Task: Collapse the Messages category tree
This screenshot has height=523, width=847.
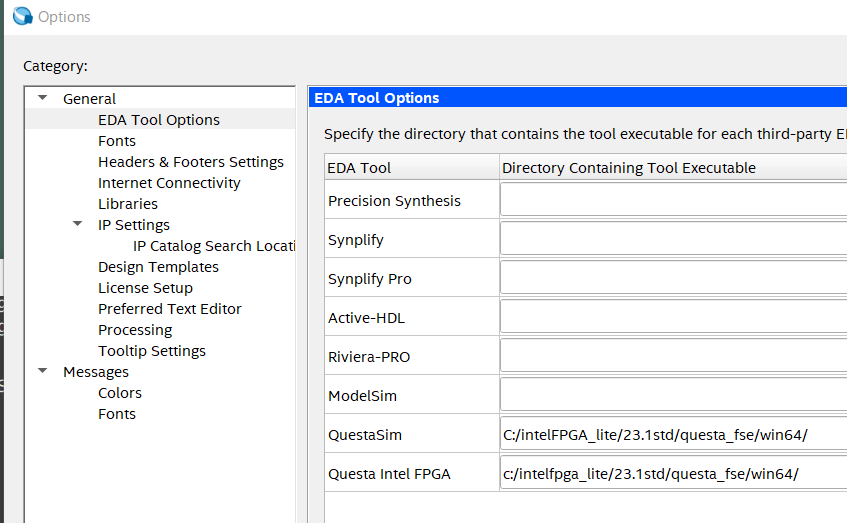Action: pos(43,371)
